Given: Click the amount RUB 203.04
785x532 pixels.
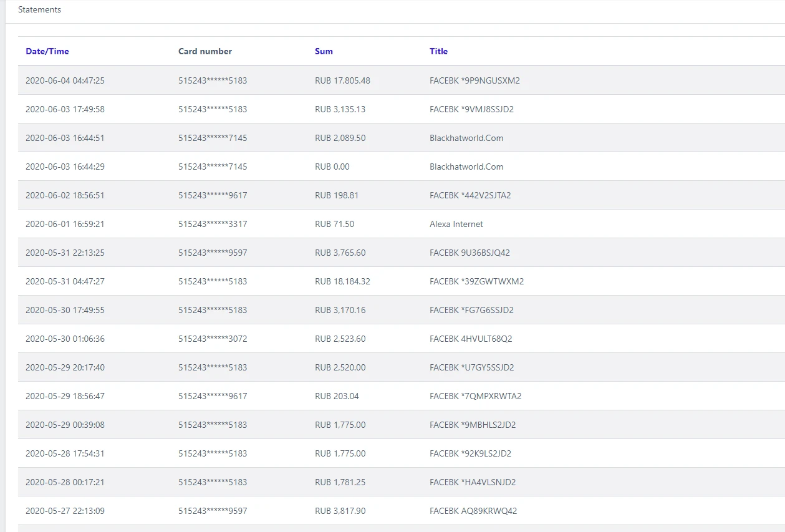Looking at the screenshot, I should (x=337, y=396).
